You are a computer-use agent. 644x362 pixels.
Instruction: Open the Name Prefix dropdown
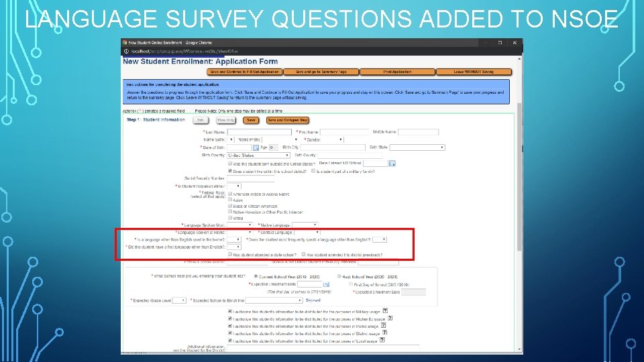[280, 140]
